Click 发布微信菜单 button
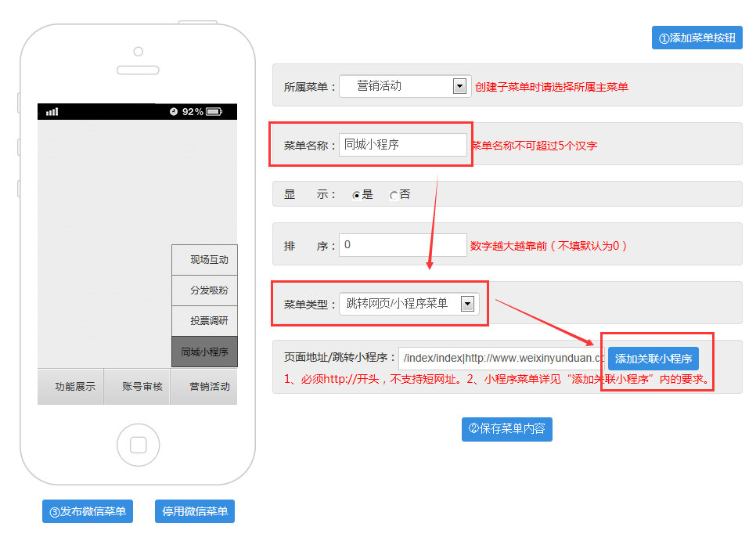 point(87,511)
